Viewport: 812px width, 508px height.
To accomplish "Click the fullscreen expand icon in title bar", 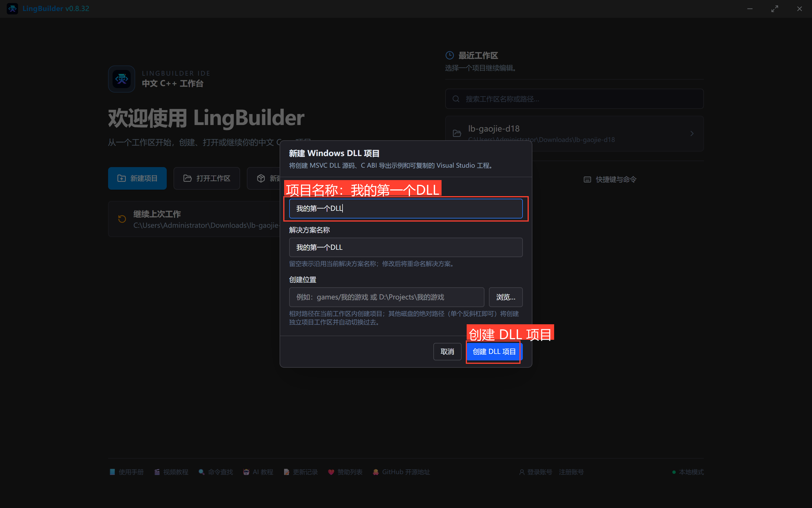I will 775,9.
